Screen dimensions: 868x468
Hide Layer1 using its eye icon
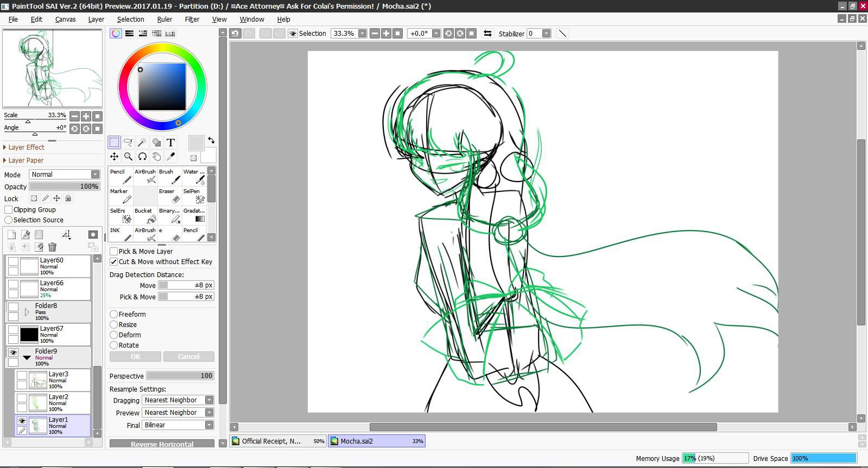(22, 421)
